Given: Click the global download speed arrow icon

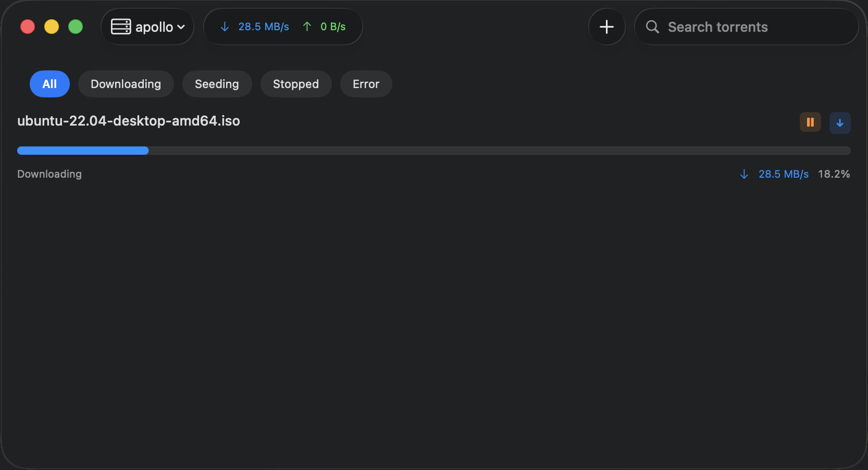Looking at the screenshot, I should click(x=225, y=27).
